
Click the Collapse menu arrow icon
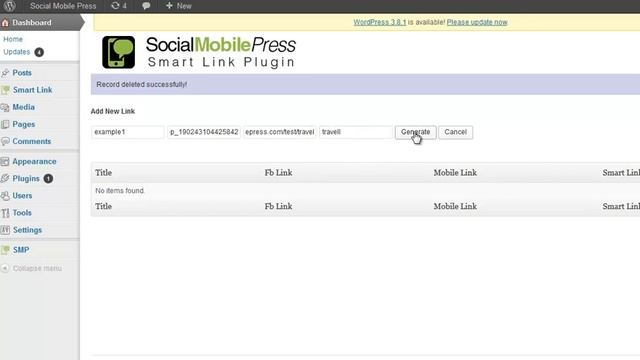[x=5, y=268]
